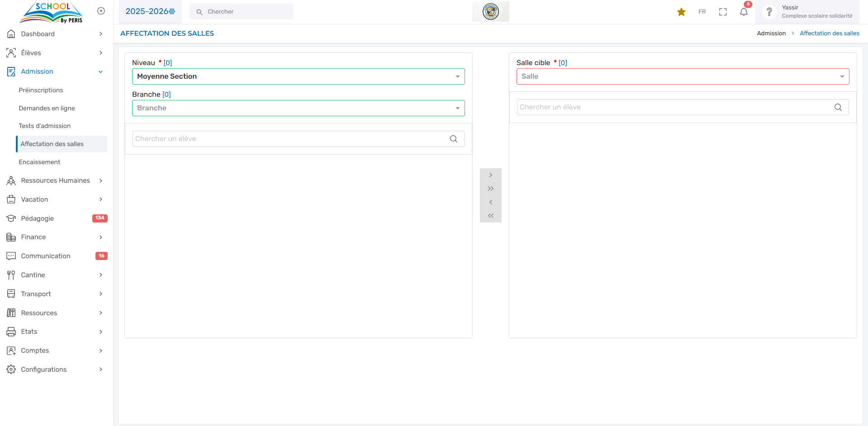Open the Salle cible dropdown
Image resolution: width=868 pixels, height=426 pixels.
click(682, 76)
